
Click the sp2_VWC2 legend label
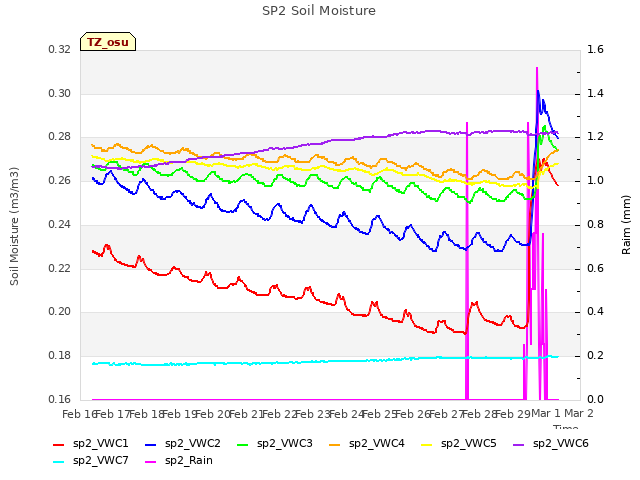193,443
